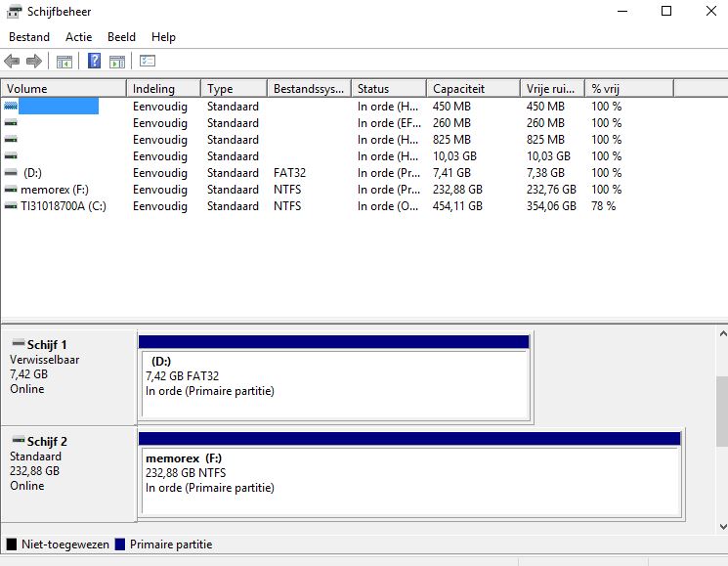Toggle the console tree toolbar icon
The width and height of the screenshot is (728, 566).
tap(64, 62)
